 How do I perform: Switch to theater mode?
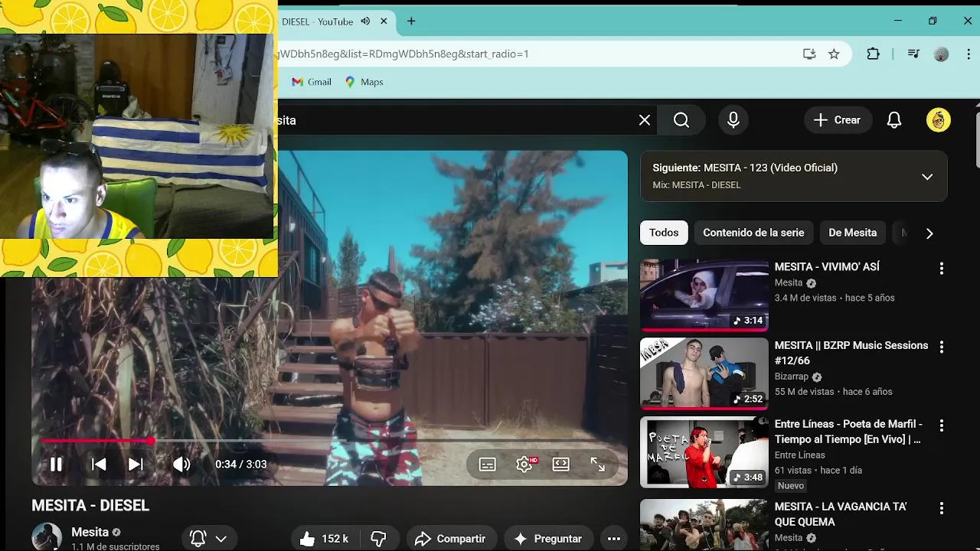(x=561, y=465)
